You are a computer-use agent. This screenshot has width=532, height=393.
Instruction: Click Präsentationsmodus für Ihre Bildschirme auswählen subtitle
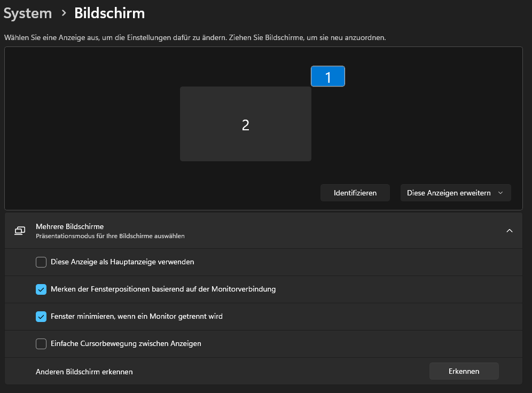(x=110, y=236)
